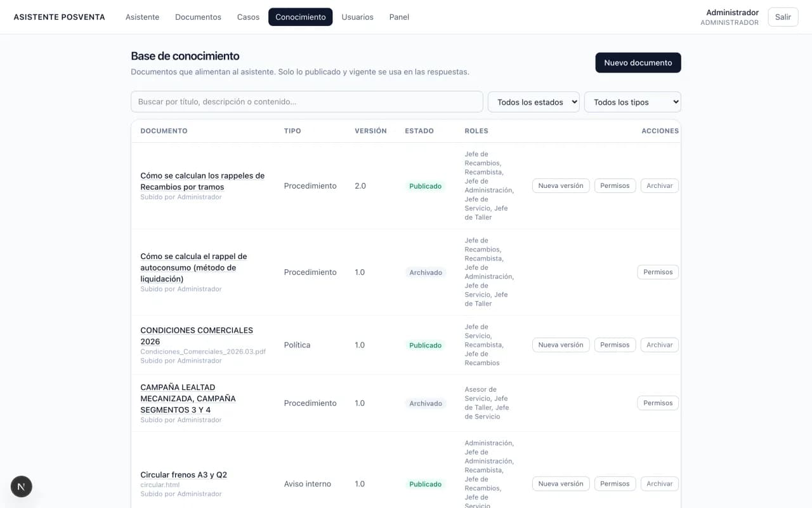This screenshot has width=812, height=508.
Task: Click Nueva versión for rappeles de Recambios
Action: coord(561,185)
